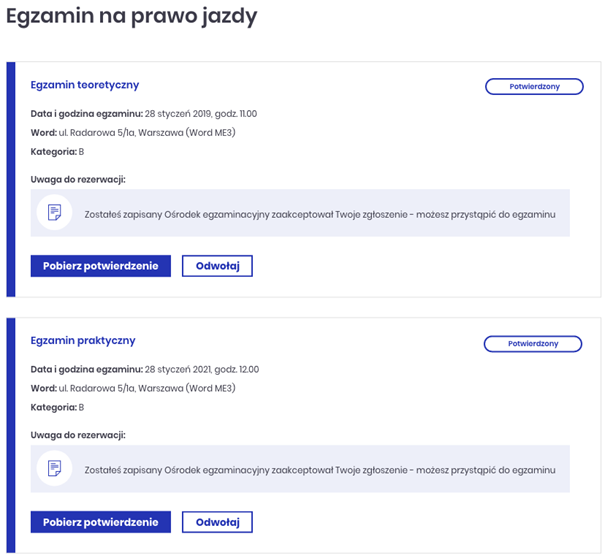
Task: Open the Egzamin teoretyczny heading link
Action: tap(85, 85)
